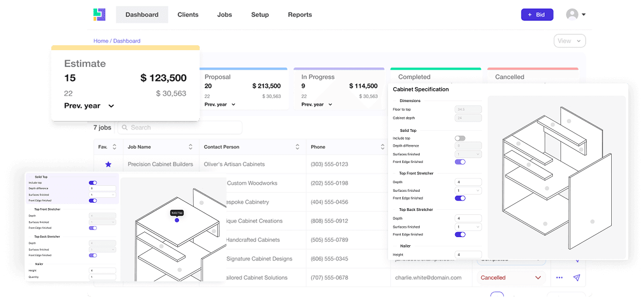Viewport: 644px width, 297px height.
Task: Open the three-dot menu on Cancelled row
Action: click(559, 278)
